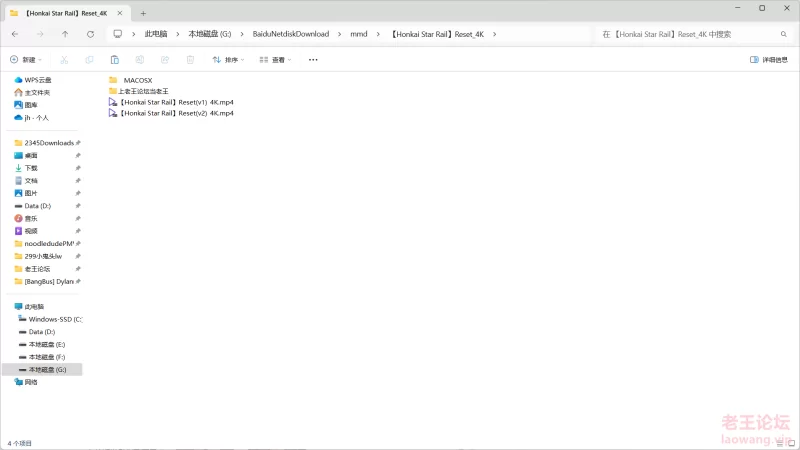The width and height of the screenshot is (800, 450).
Task: Open 主文件夹 Home in the sidebar
Action: pos(32,92)
